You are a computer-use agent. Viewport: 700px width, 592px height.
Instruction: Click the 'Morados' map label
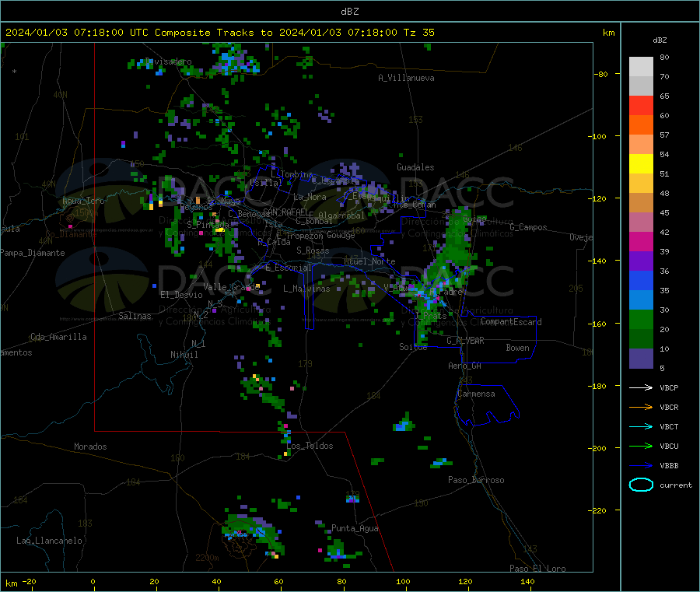(x=91, y=447)
